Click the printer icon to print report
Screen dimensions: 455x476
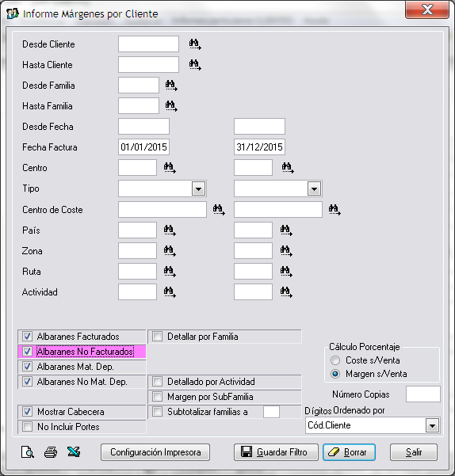[x=51, y=452]
